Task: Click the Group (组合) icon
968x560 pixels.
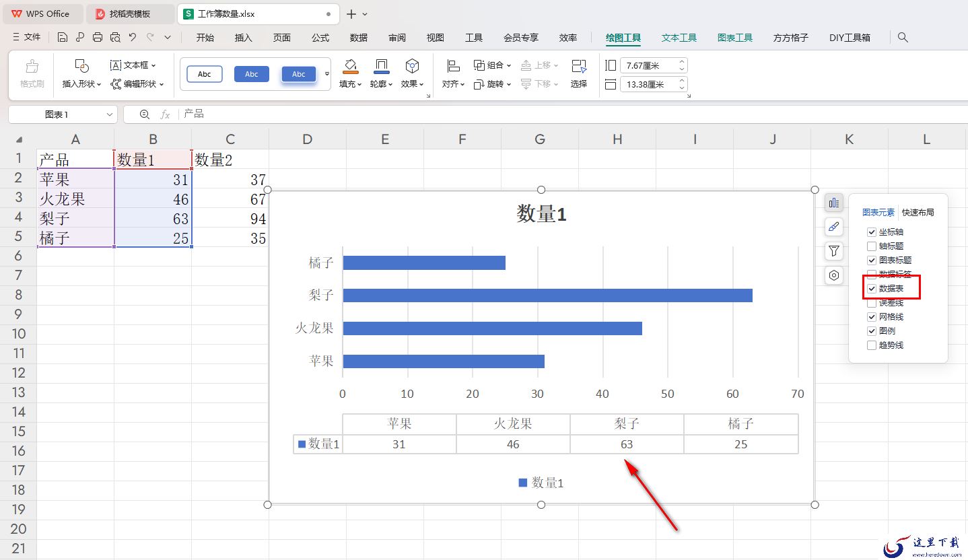Action: pyautogui.click(x=479, y=65)
